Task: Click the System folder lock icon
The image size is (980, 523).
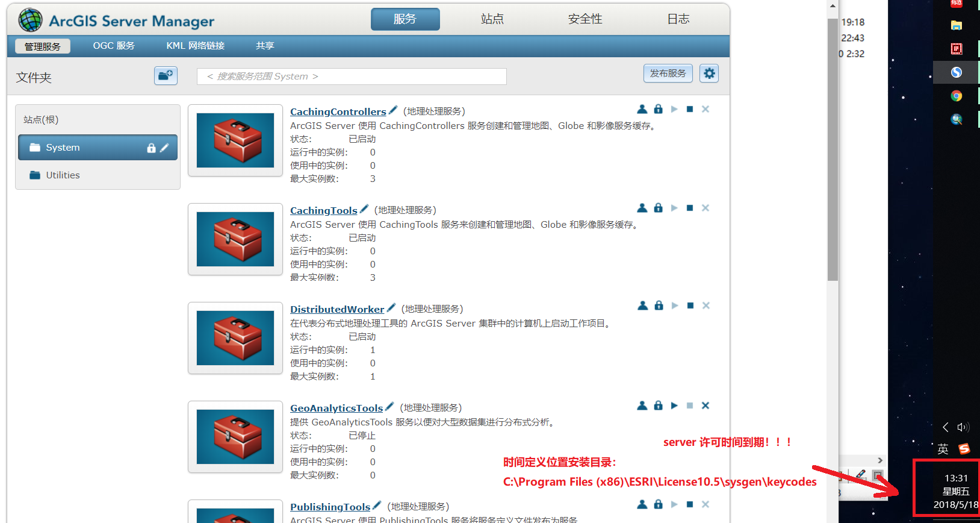Action: tap(151, 148)
